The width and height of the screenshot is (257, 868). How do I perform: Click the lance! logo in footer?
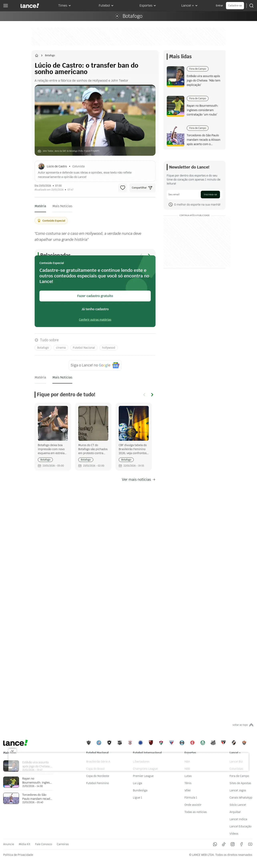[x=15, y=743]
